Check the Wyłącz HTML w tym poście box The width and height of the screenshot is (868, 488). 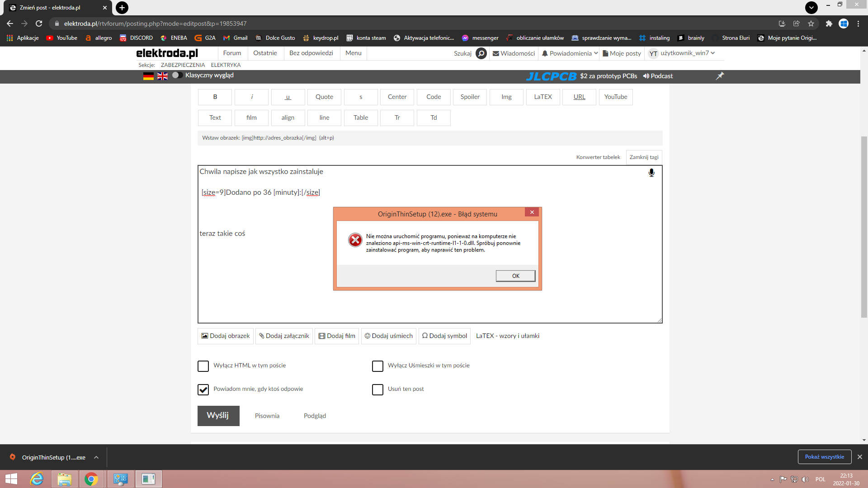click(x=203, y=366)
